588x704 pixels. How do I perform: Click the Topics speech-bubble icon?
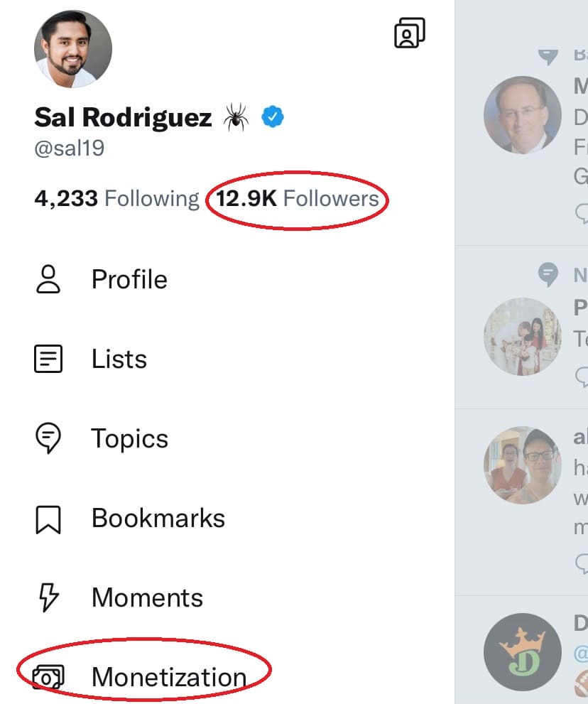pyautogui.click(x=48, y=439)
